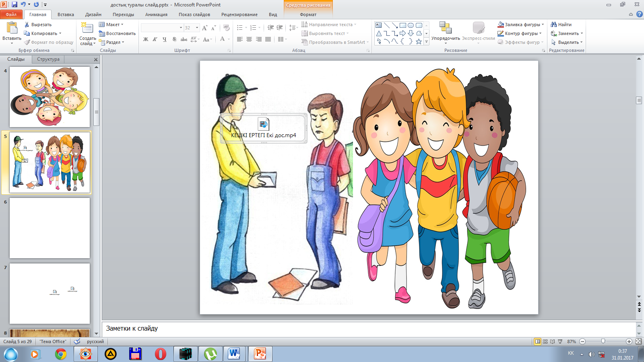
Task: Click the Cut (Вырезать) scissors icon
Action: tap(27, 25)
